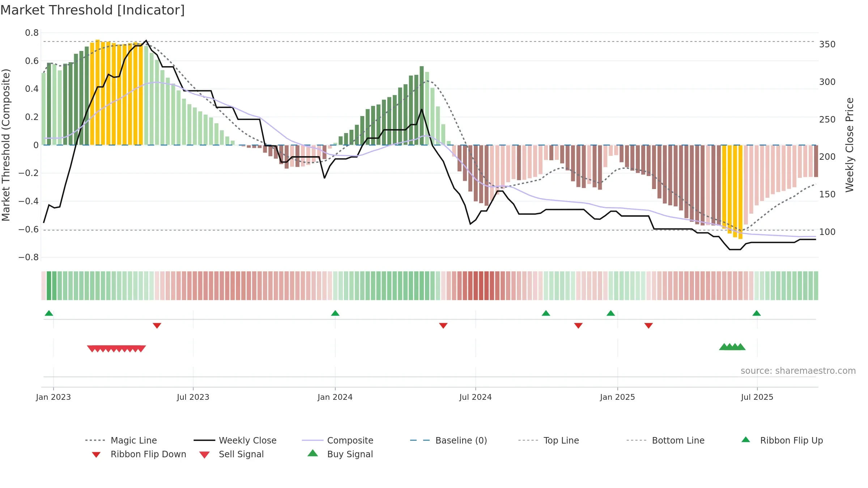This screenshot has width=868, height=488.
Task: Toggle the Composite legend entry
Action: pyautogui.click(x=337, y=440)
